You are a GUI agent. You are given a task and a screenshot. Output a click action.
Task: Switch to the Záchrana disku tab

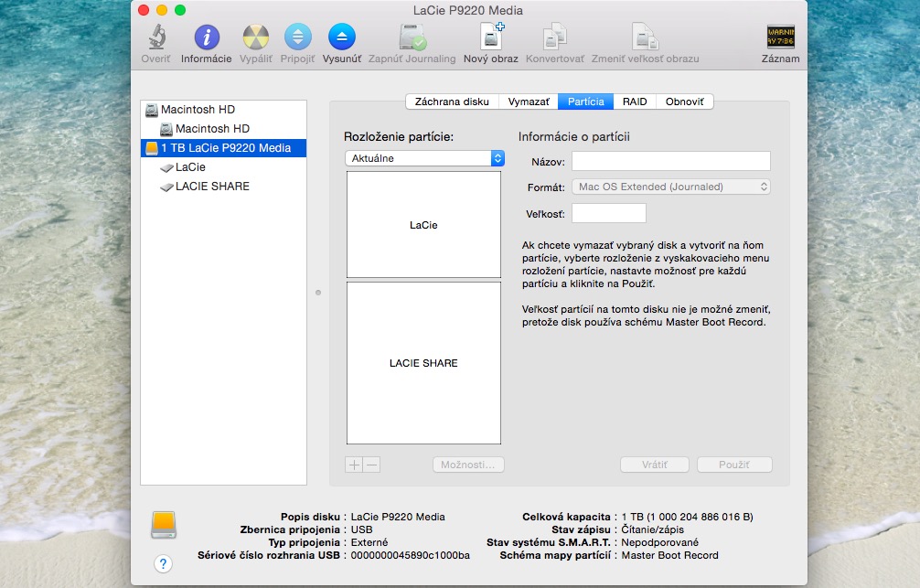(x=452, y=102)
